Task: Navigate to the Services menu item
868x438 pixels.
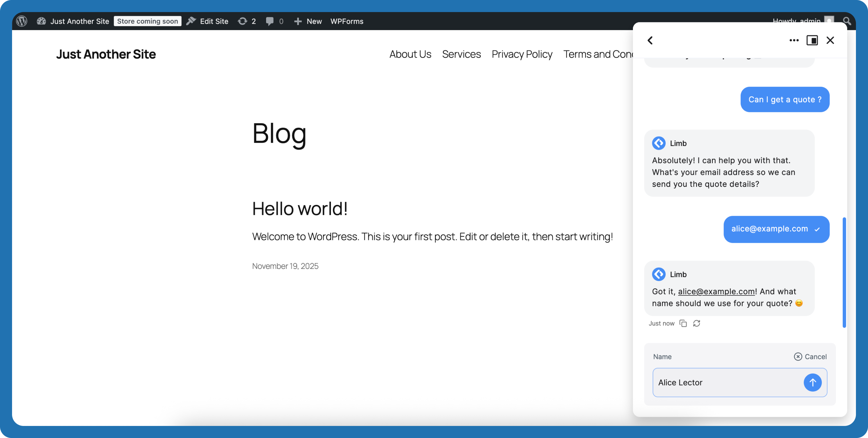Action: click(461, 54)
